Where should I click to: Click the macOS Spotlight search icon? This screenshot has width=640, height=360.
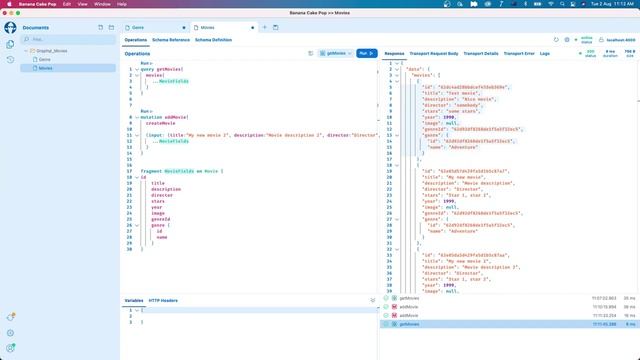tap(562, 4)
